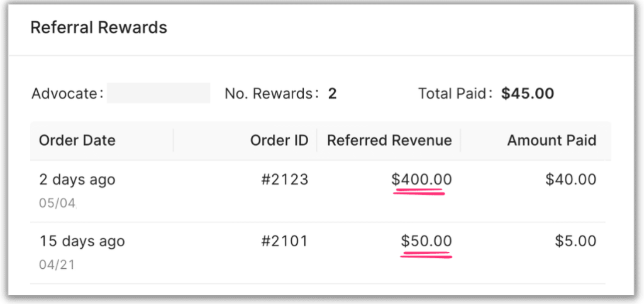Click the blank Advocate name field
644x304 pixels.
tap(158, 93)
